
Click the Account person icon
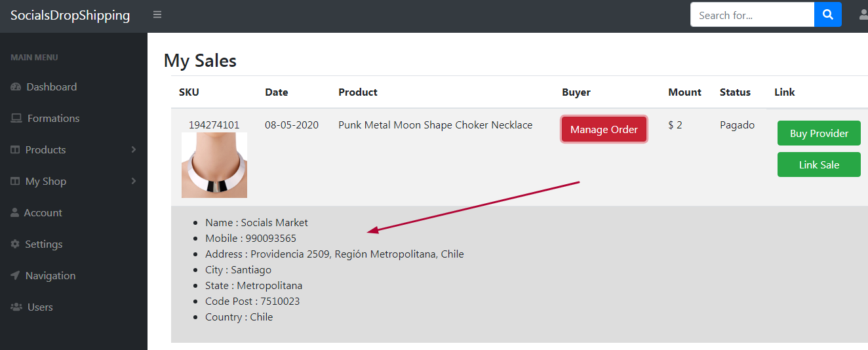[x=15, y=213]
